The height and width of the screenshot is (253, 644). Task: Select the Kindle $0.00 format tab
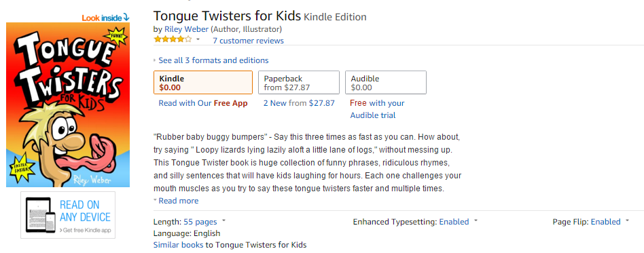(203, 83)
